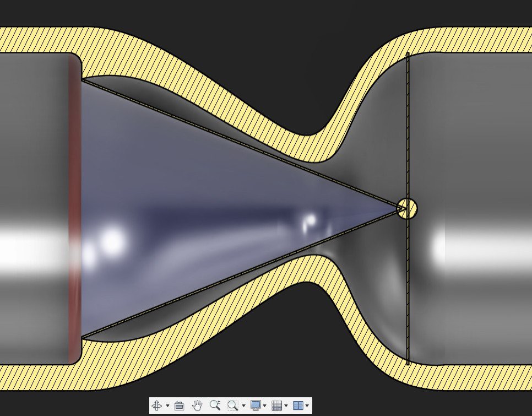This screenshot has width=532, height=416.
Task: Expand the Orbit tool dropdown arrow
Action: click(167, 406)
